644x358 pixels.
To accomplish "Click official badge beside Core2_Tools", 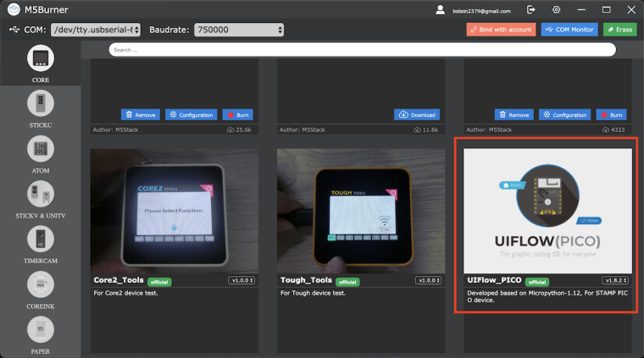I will (159, 282).
